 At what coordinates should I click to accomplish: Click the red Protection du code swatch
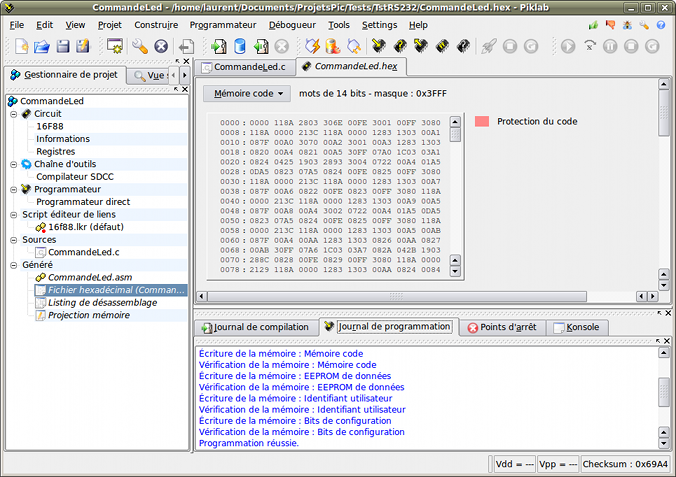point(482,121)
